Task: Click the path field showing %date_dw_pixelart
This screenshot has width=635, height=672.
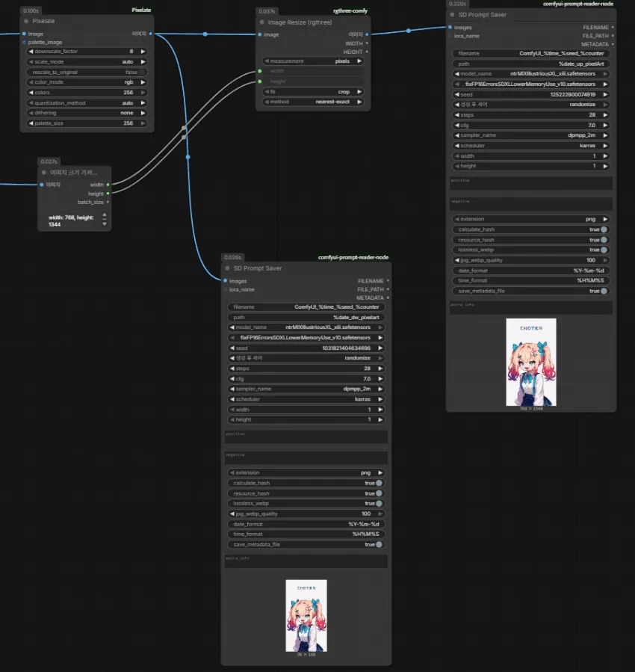Action: click(x=306, y=318)
